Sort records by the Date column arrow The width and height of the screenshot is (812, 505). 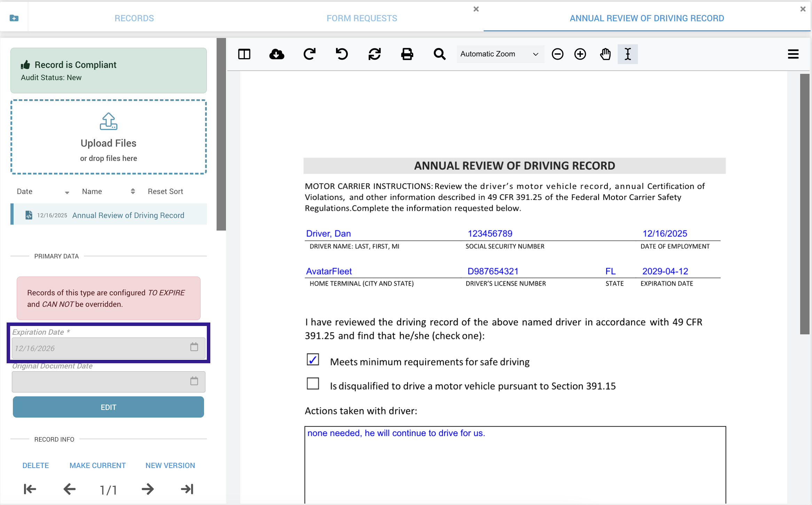[67, 192]
